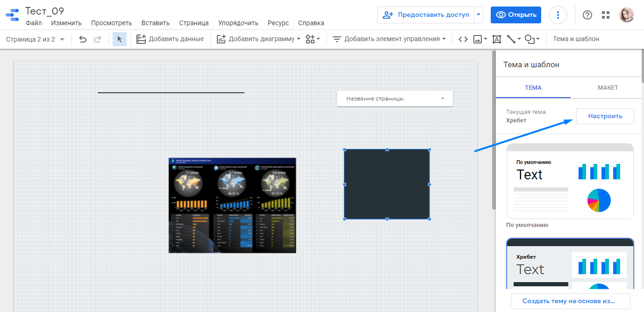Screen dimensions: 644x312
Task: Click the three-dot more options button
Action: [558, 15]
